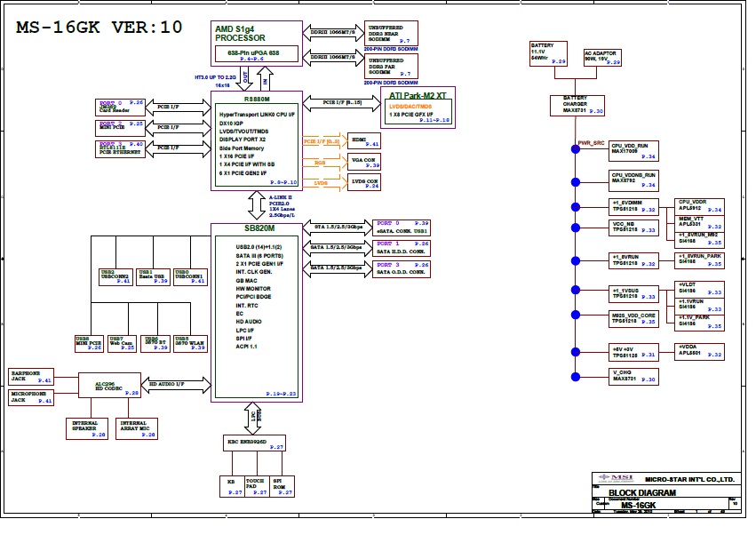This screenshot has width=756, height=535.
Task: Select the Earphone Jack box
Action: pos(31,377)
